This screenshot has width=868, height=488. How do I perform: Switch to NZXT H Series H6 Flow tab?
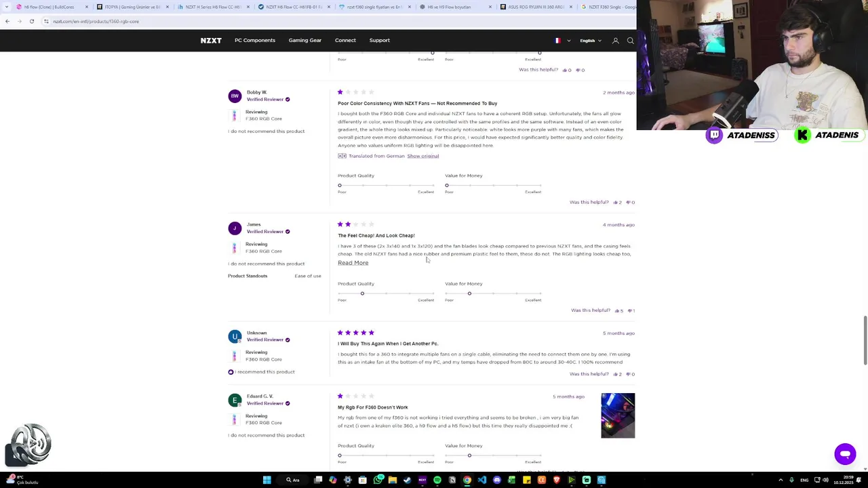[213, 7]
